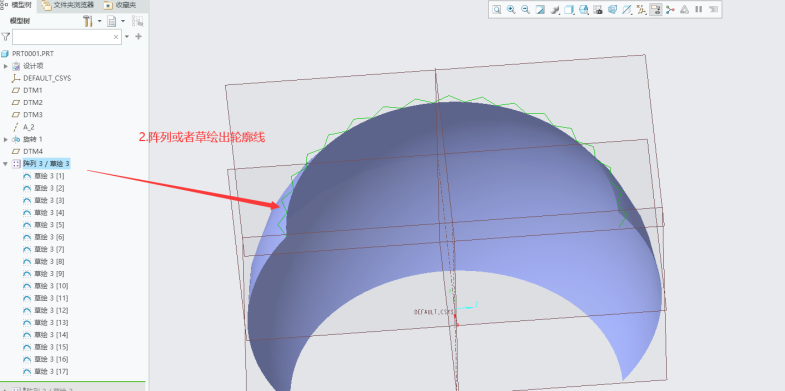
Task: Click the pause simulation icon
Action: point(699,10)
